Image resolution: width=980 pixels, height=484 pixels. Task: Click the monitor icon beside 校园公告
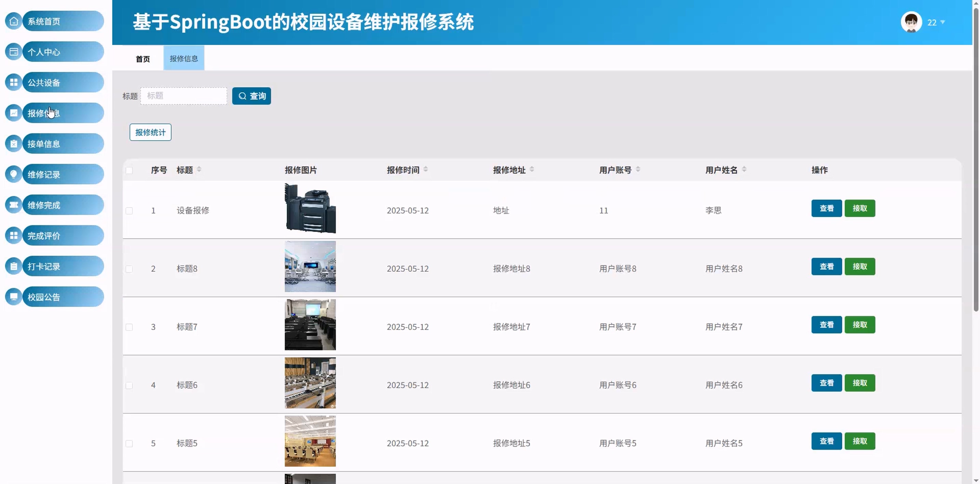[14, 297]
